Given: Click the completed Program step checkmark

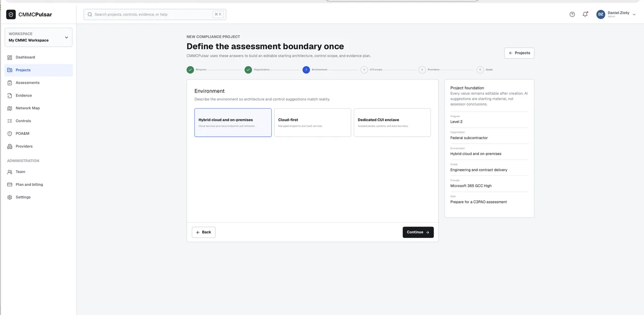Looking at the screenshot, I should pyautogui.click(x=190, y=70).
